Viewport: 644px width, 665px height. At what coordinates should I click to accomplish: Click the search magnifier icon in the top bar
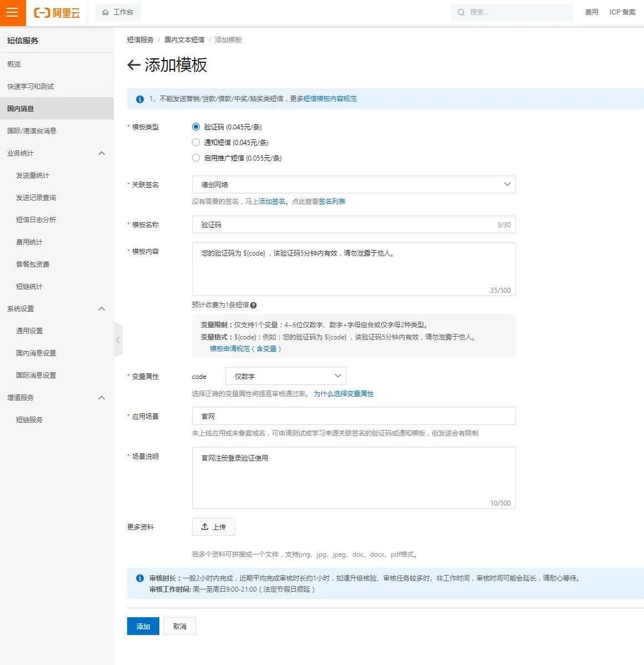pos(461,12)
